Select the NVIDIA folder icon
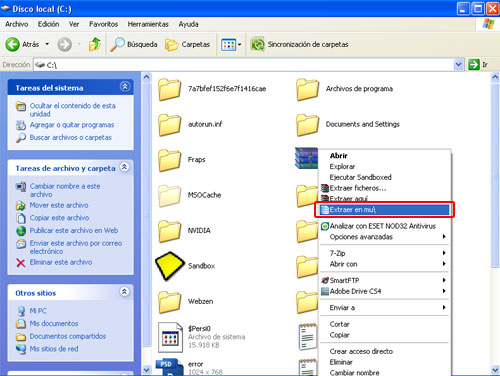The height and width of the screenshot is (376, 500). click(x=169, y=231)
